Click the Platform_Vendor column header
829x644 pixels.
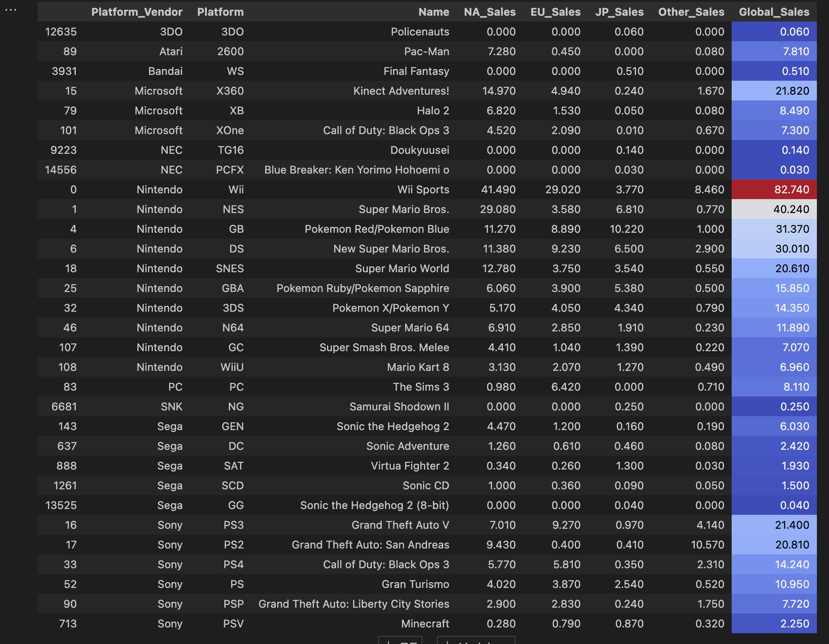tap(137, 12)
